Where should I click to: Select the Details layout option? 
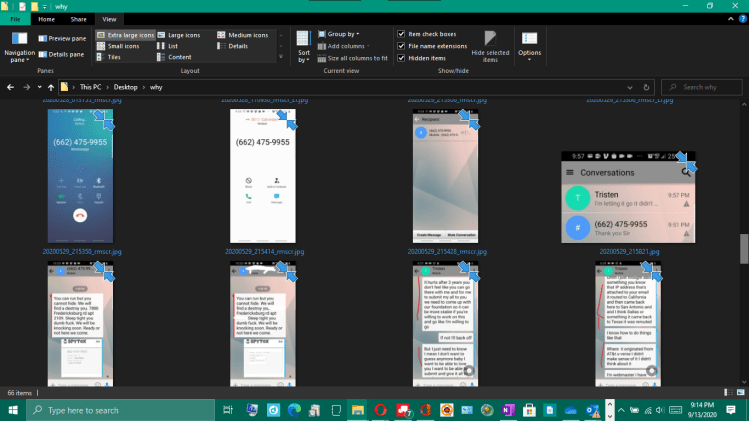[238, 46]
